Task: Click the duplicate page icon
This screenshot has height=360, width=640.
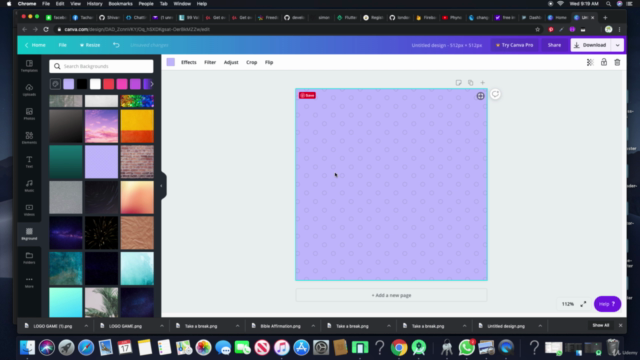Action: pos(471,83)
